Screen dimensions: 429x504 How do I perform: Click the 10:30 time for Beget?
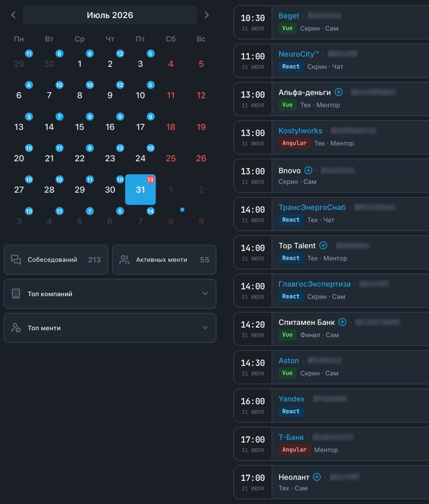point(253,18)
